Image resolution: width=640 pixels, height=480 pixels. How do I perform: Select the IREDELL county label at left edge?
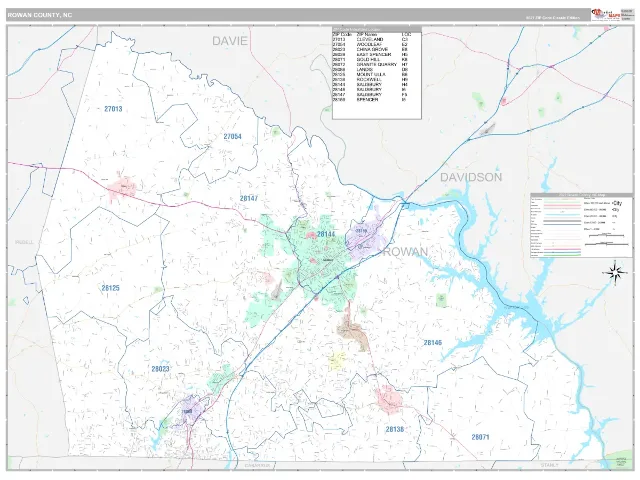tap(24, 242)
